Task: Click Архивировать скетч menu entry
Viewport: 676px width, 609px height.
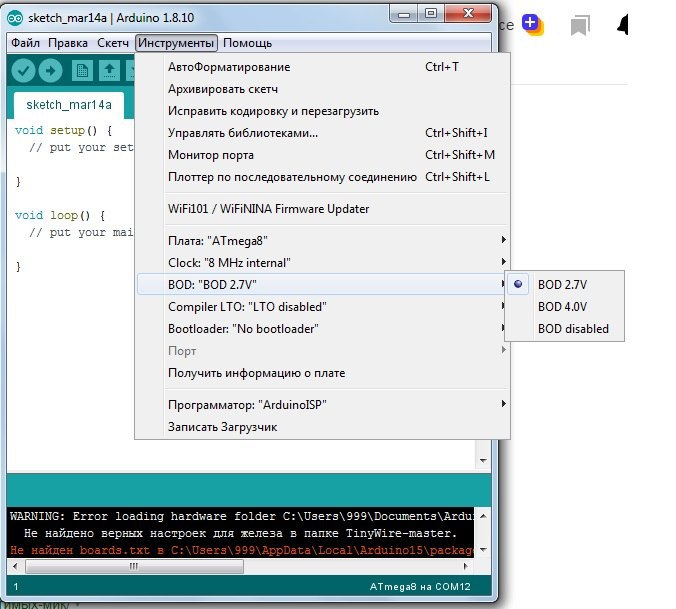Action: click(322, 89)
